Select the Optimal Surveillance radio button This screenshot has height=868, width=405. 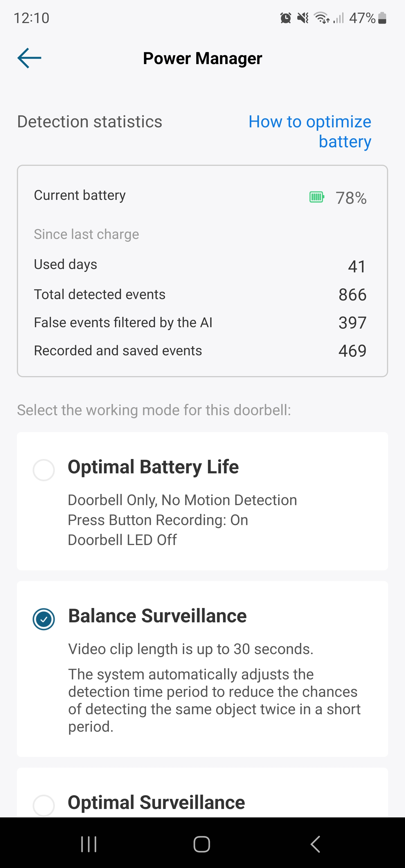(44, 805)
